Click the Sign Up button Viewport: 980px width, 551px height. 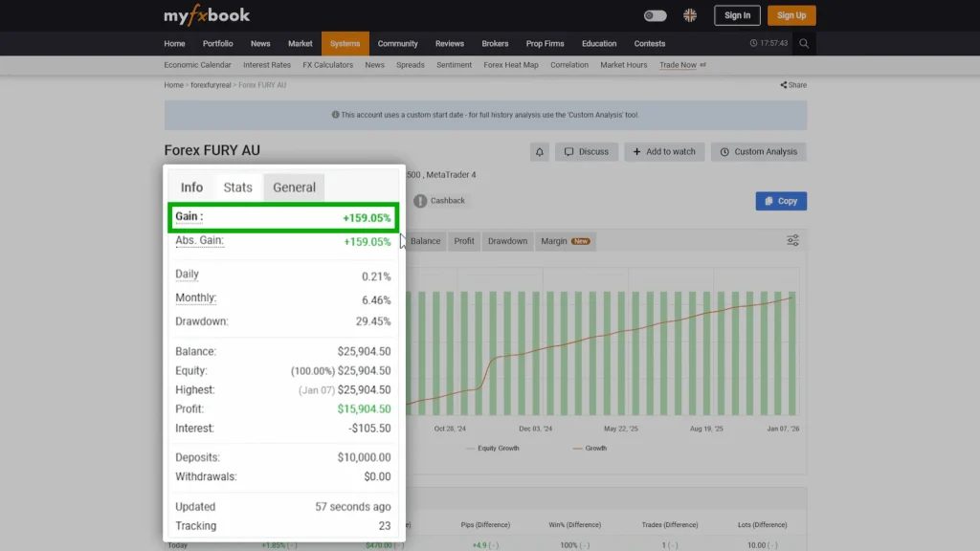coord(791,15)
